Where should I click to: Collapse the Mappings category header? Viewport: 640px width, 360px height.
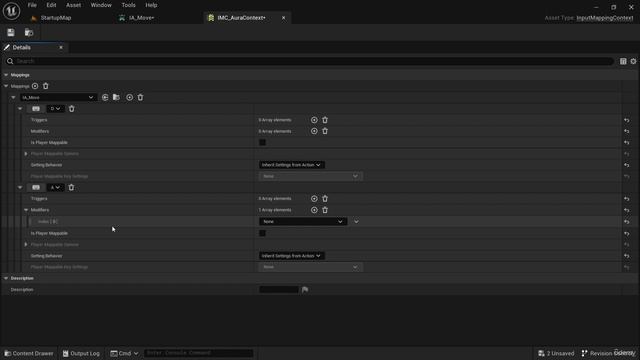click(x=6, y=75)
